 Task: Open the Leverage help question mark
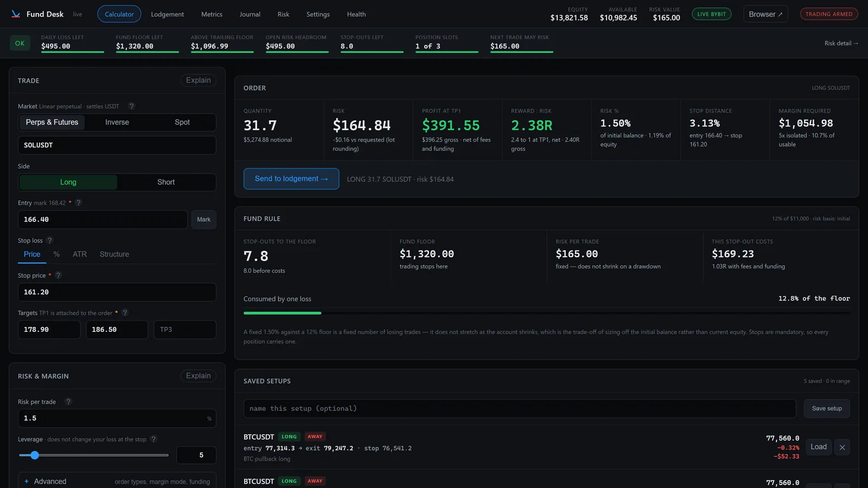(x=154, y=439)
